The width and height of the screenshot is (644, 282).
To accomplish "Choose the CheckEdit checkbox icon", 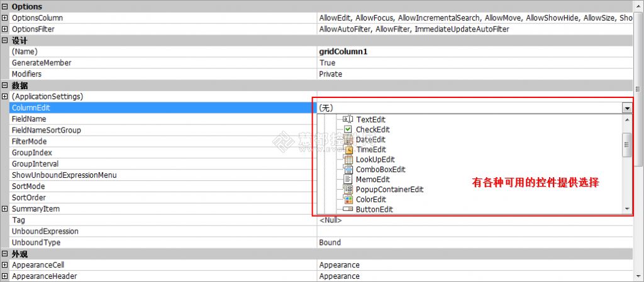I will (x=348, y=129).
